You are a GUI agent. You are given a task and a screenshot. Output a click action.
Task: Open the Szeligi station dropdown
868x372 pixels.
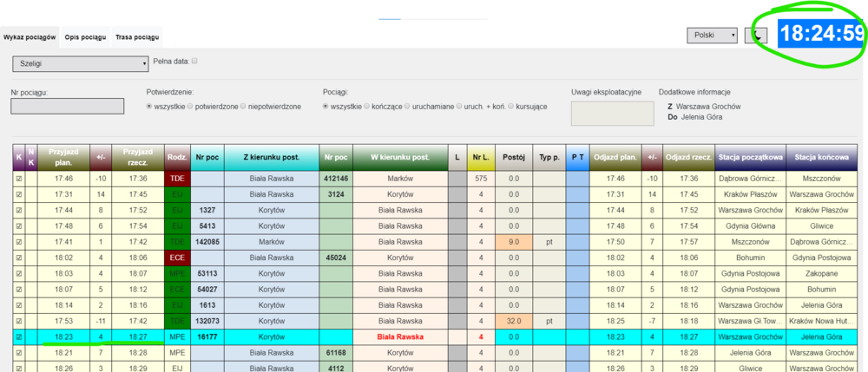81,63
